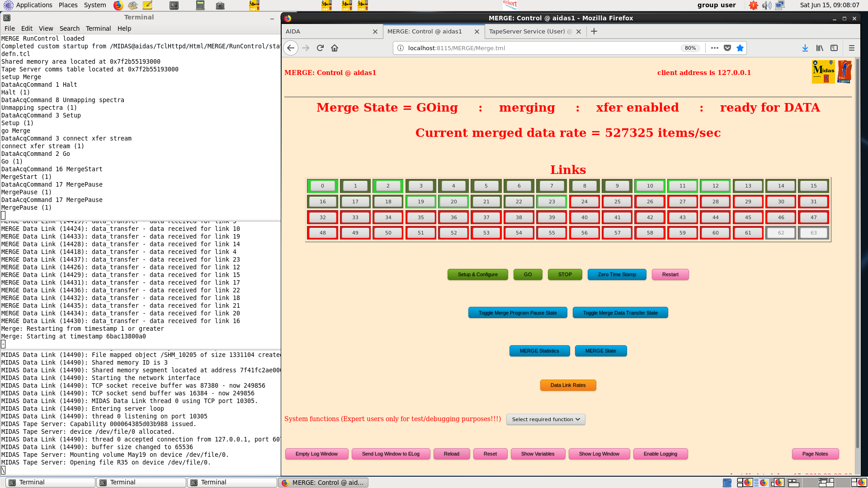Click the Firefox reload page icon
This screenshot has height=488, width=868.
(320, 48)
